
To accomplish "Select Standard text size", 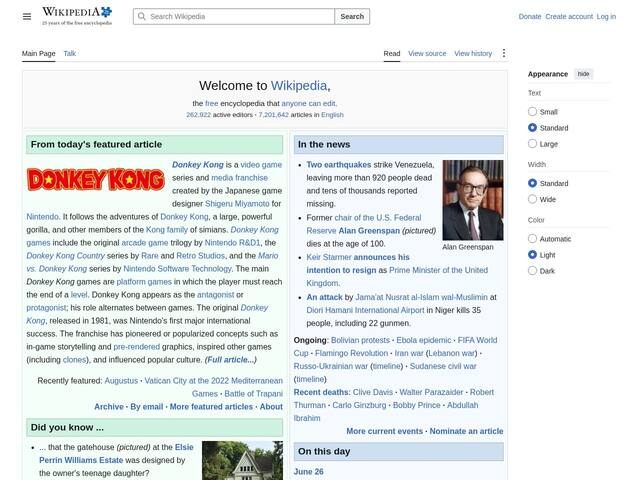I will pyautogui.click(x=532, y=127).
